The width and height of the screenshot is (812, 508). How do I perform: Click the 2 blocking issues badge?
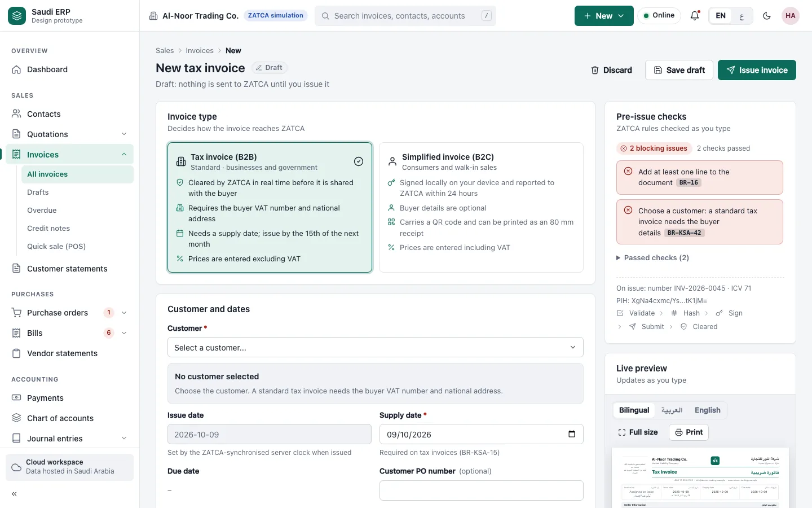[x=655, y=148]
